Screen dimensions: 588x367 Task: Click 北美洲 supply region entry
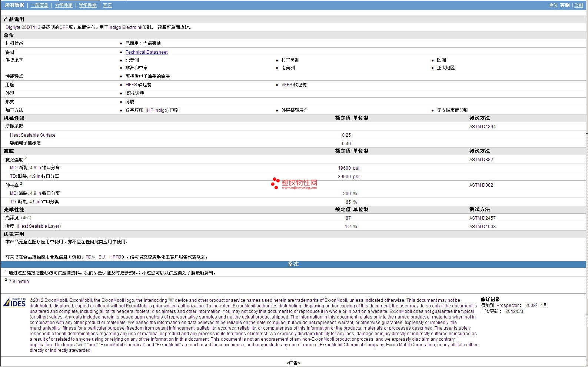[x=132, y=60]
